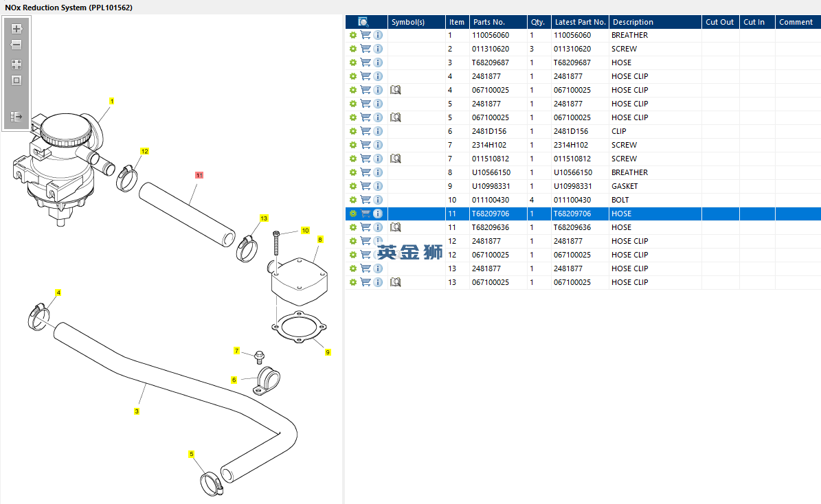Sort by Item column header
The height and width of the screenshot is (504, 821).
pos(457,22)
